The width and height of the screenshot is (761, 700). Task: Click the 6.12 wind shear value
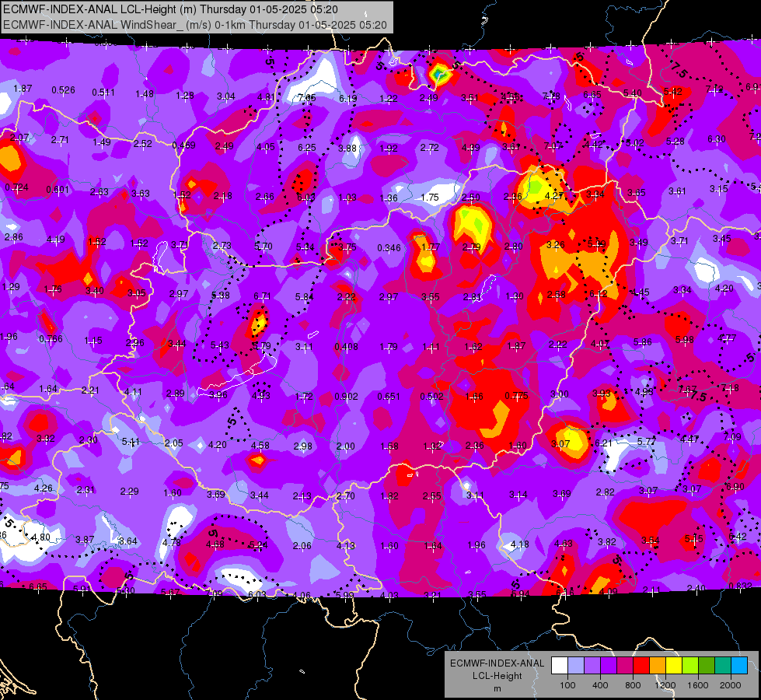(599, 294)
